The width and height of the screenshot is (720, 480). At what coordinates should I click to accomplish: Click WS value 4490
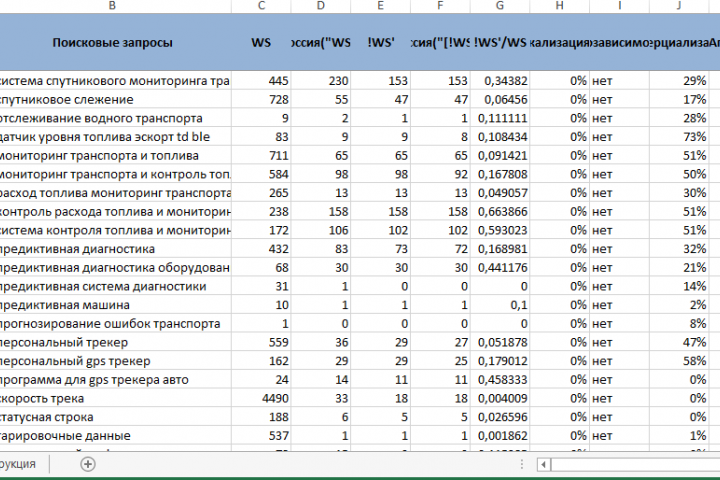click(261, 398)
